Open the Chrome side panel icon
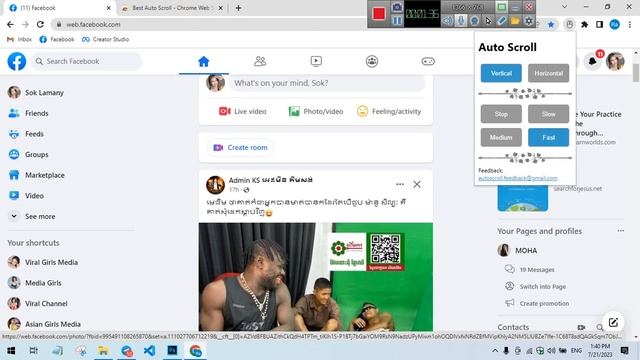Image resolution: width=640 pixels, height=360 pixels. (x=599, y=24)
